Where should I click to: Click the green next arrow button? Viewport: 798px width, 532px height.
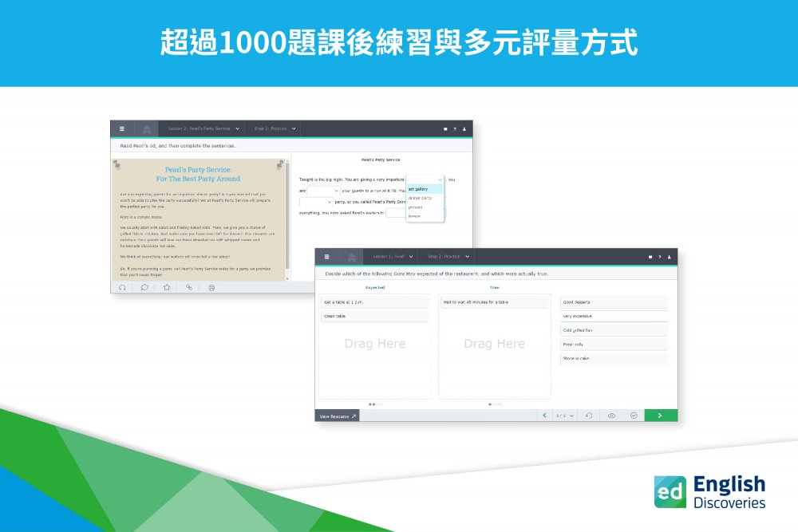(661, 416)
